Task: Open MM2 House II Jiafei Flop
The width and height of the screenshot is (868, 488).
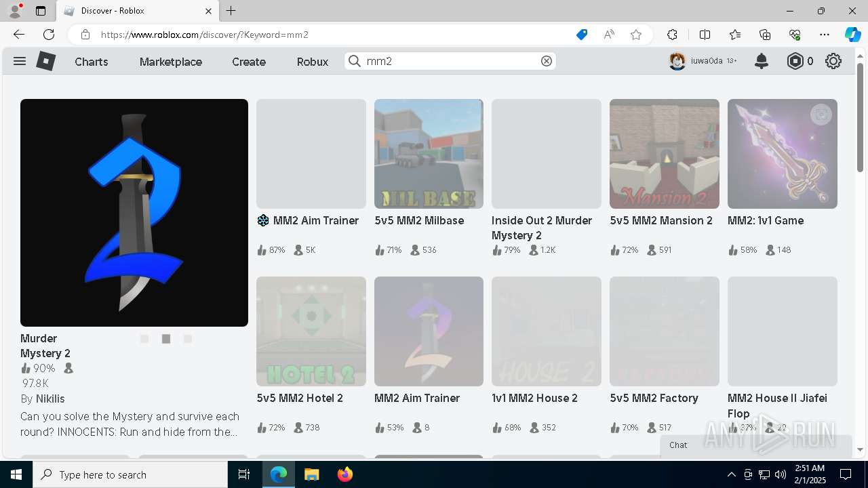Action: (x=783, y=331)
